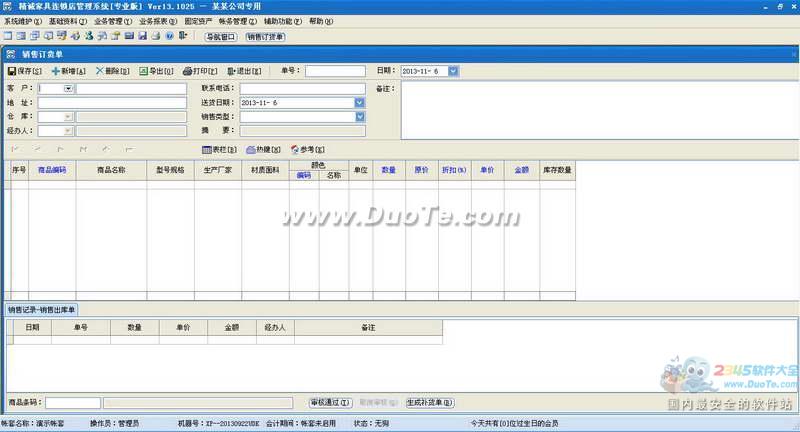
Task: Open the 系统维护 menu
Action: point(22,20)
